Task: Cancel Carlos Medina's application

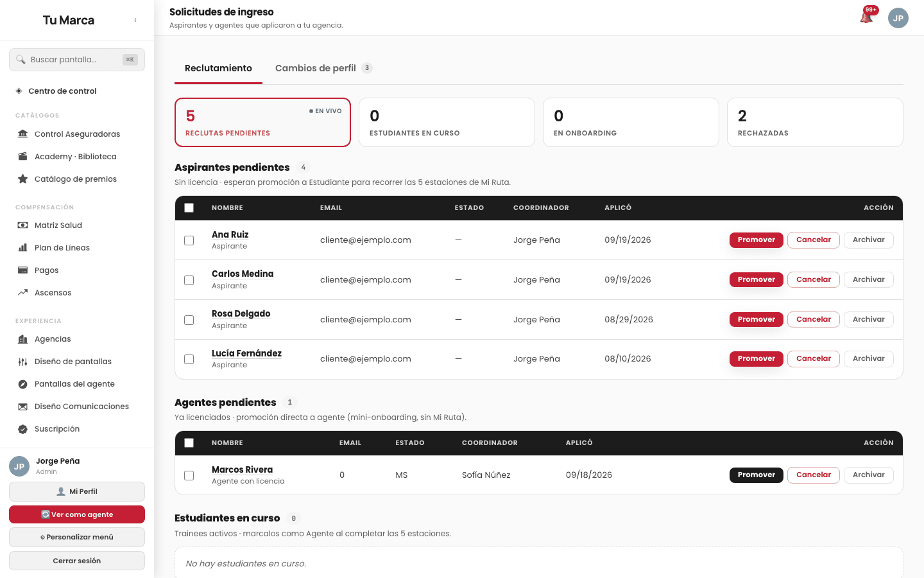Action: (814, 280)
